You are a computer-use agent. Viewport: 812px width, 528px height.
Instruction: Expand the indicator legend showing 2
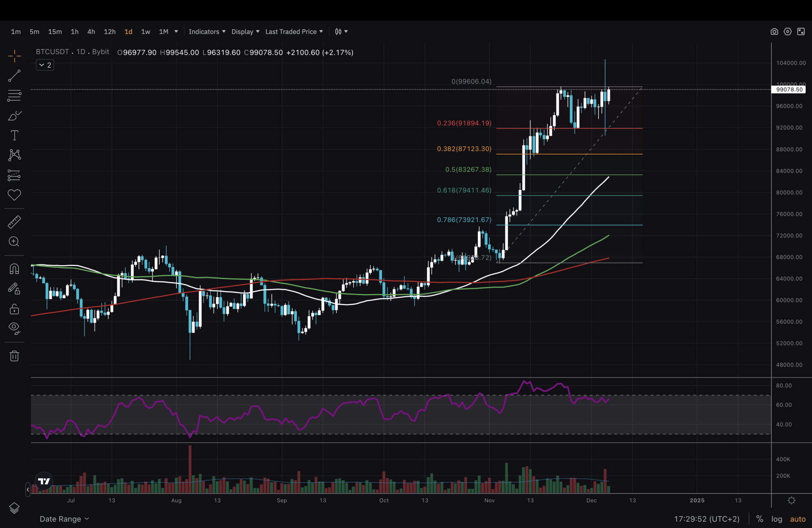point(45,65)
